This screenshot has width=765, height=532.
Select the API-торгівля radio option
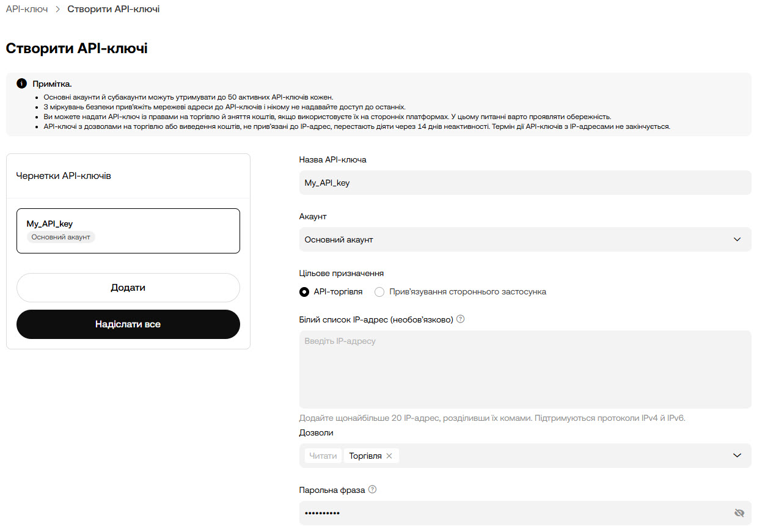(x=304, y=292)
